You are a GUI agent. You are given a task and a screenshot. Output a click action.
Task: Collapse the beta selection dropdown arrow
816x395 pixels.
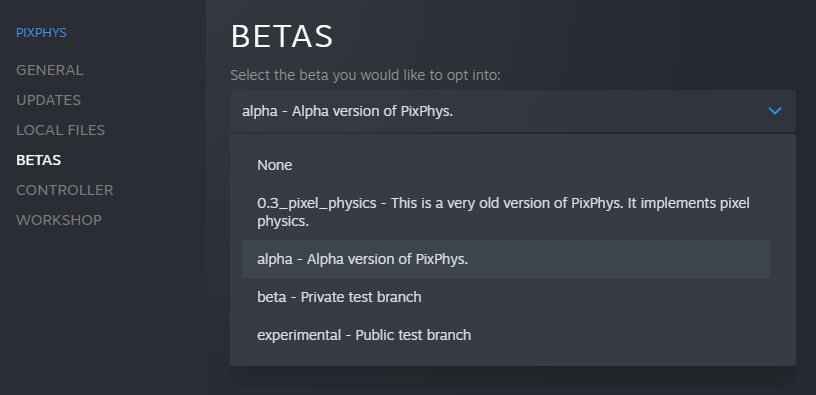775,111
